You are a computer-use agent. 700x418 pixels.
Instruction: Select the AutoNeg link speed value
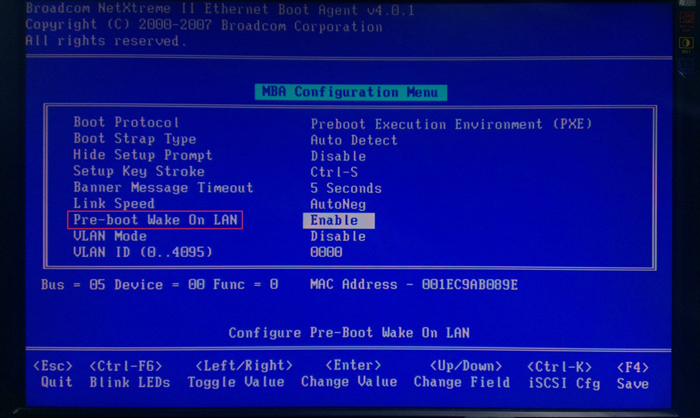337,204
